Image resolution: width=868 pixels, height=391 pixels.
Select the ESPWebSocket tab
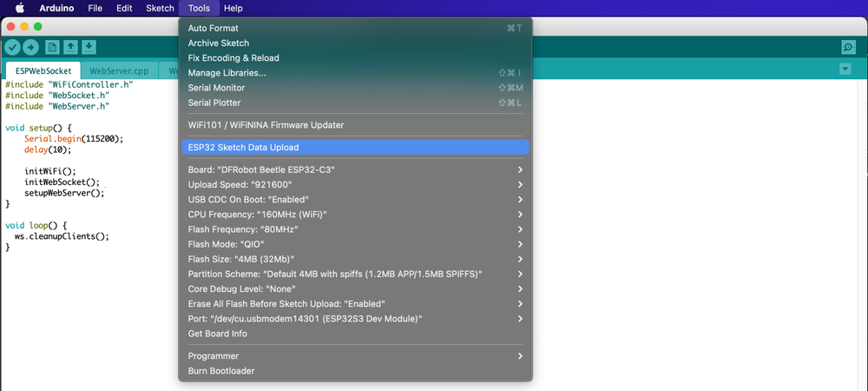coord(43,70)
